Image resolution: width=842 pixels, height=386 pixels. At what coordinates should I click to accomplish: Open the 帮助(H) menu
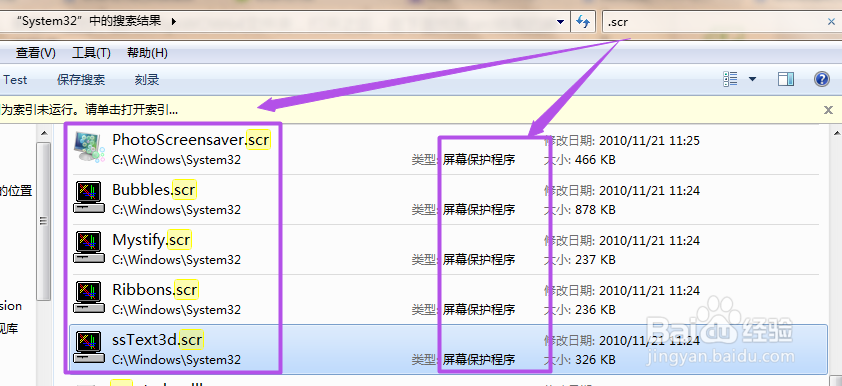coord(147,53)
